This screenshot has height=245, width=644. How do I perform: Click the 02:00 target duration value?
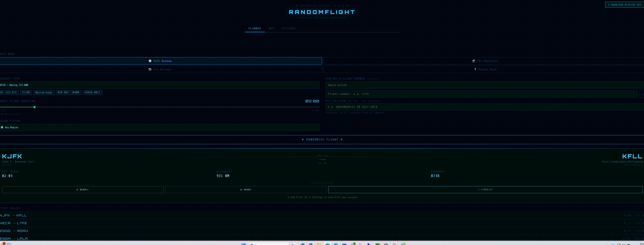coord(312,101)
